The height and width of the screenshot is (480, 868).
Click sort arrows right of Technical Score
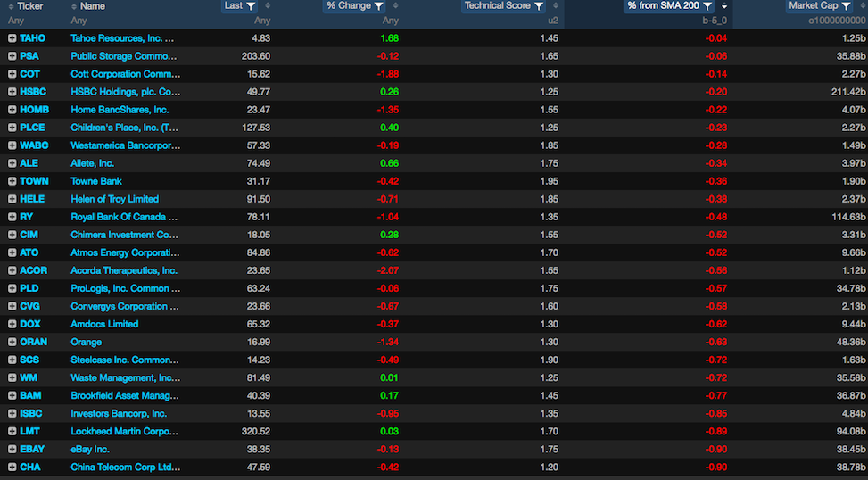coord(555,5)
